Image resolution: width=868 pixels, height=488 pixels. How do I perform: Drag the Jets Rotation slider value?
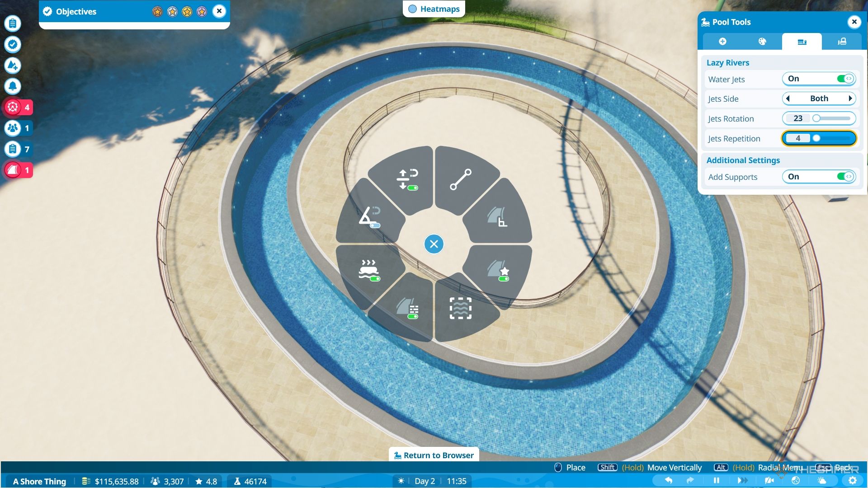816,118
